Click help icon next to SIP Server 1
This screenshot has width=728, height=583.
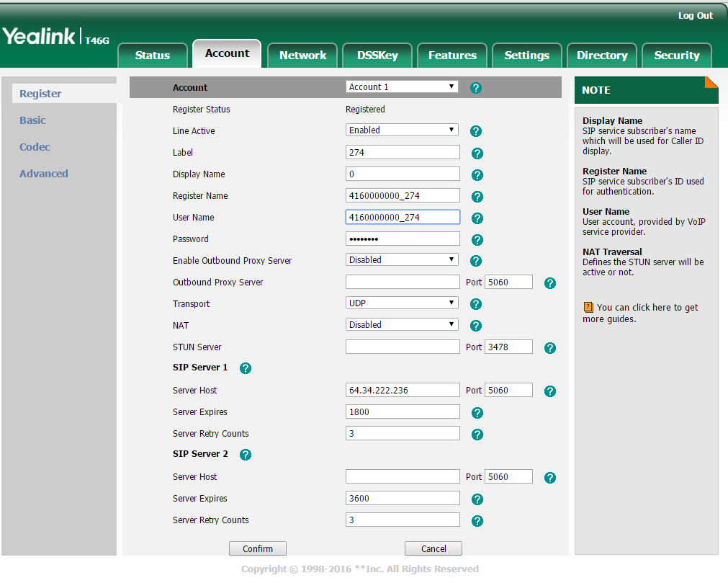246,368
